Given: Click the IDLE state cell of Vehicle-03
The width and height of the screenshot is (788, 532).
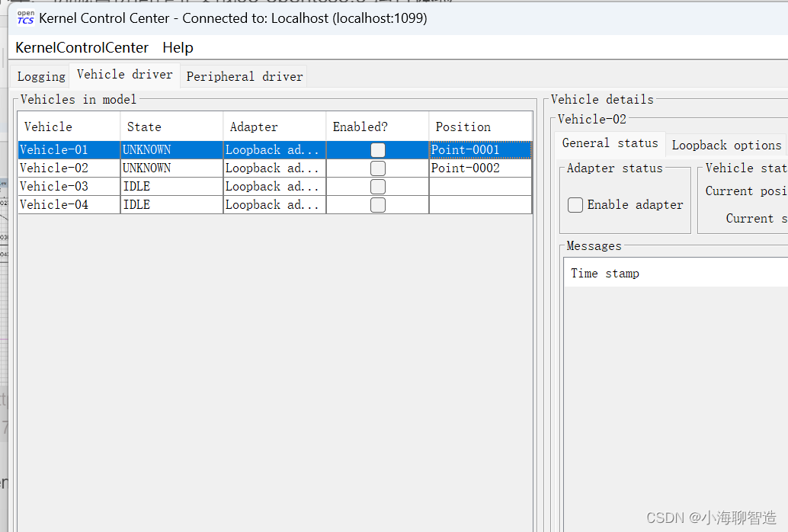Looking at the screenshot, I should coord(172,187).
